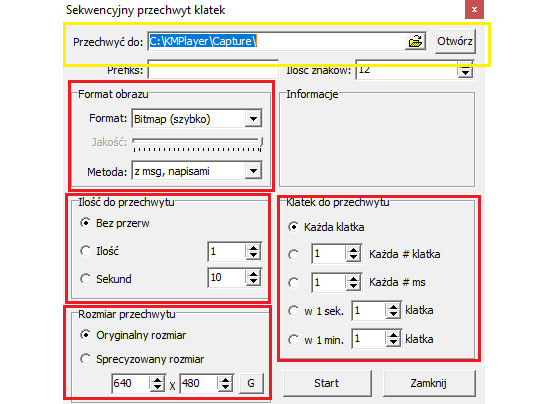
Task: Click the browse folder icon
Action: point(415,41)
